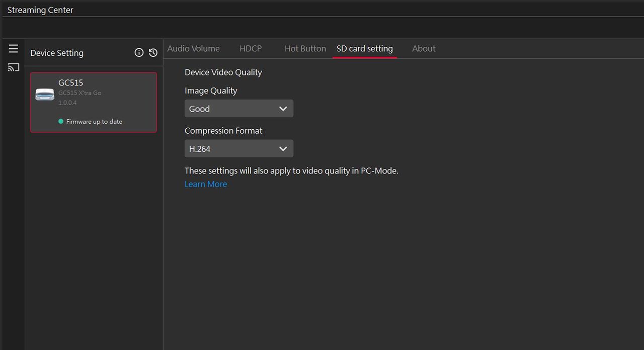Open the Device Setting info icon

[x=139, y=53]
